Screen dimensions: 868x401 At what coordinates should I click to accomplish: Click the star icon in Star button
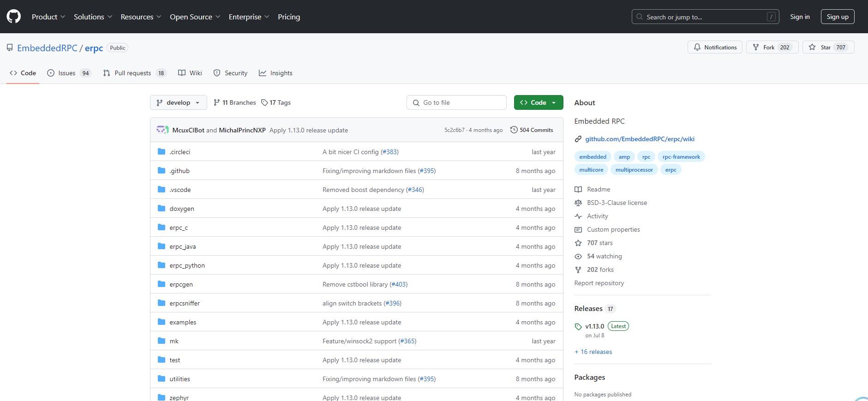point(812,47)
